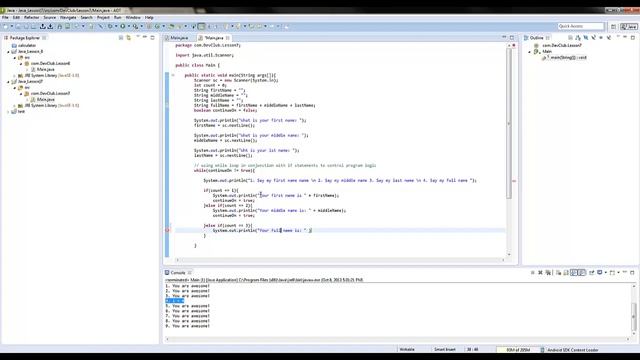Open the Source menu
The image size is (640, 360).
[49, 18]
